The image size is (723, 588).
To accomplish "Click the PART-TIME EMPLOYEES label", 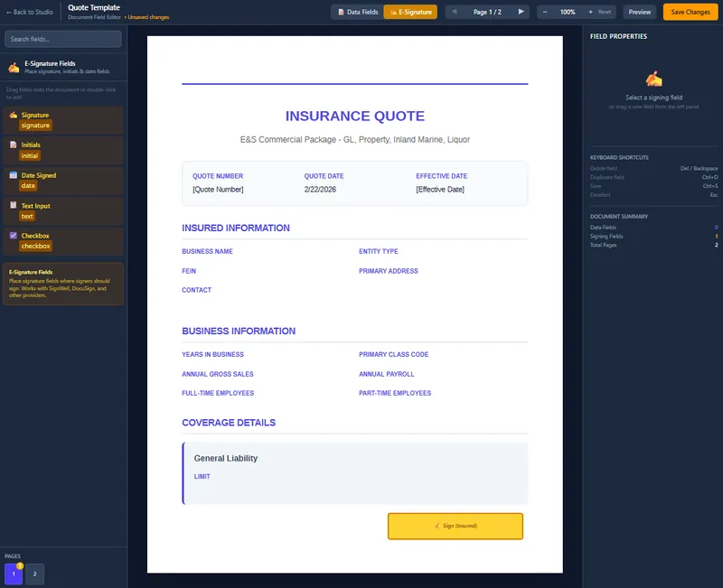I will pos(395,393).
